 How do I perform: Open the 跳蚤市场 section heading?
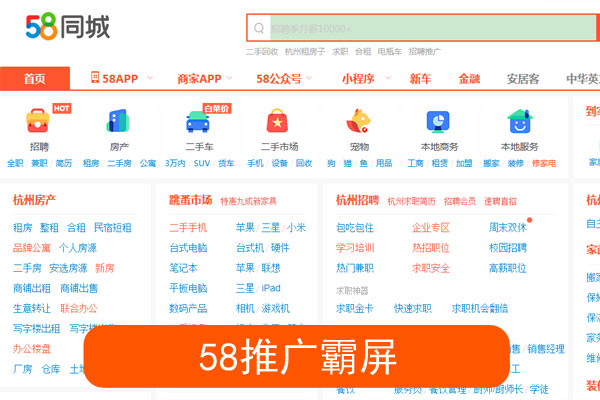coord(191,200)
